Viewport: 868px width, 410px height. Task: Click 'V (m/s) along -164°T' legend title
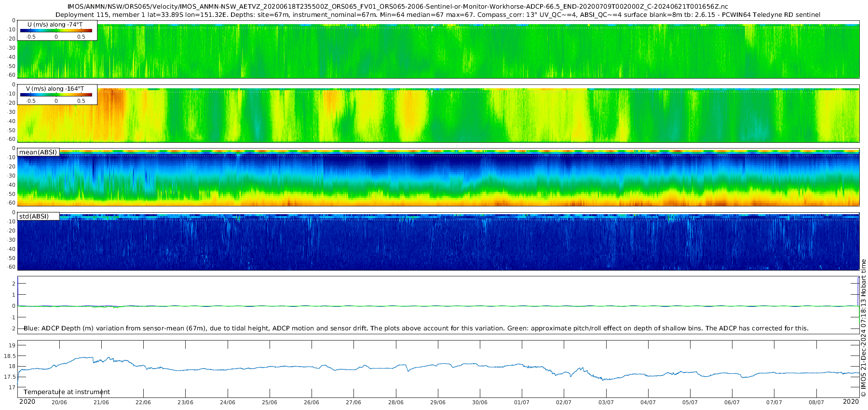click(x=55, y=89)
